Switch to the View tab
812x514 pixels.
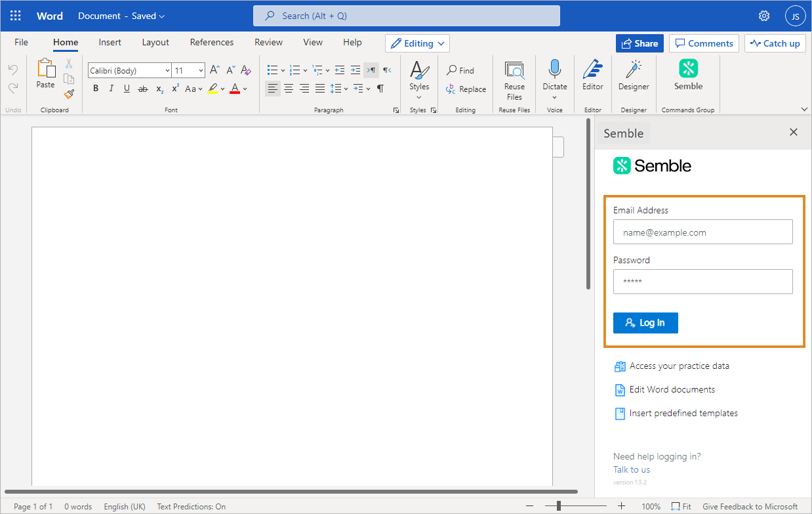point(313,42)
